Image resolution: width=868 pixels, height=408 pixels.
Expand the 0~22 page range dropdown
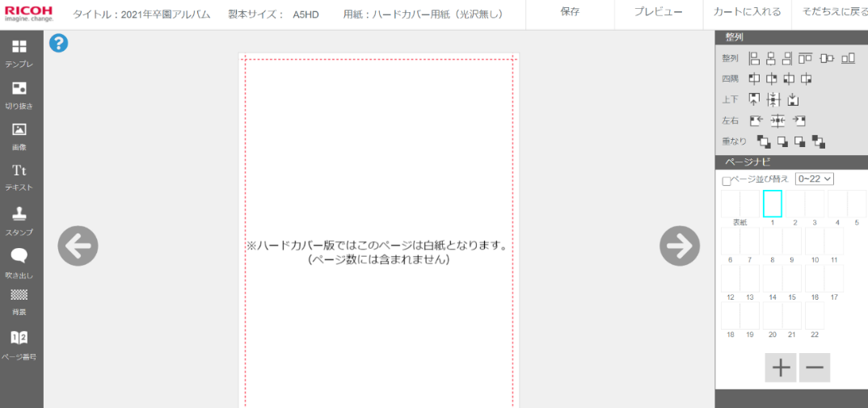(x=814, y=179)
